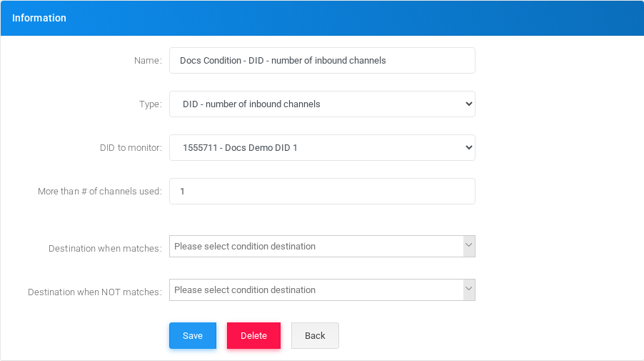Click the 'DID to monitor:' label
644x361 pixels.
[131, 147]
